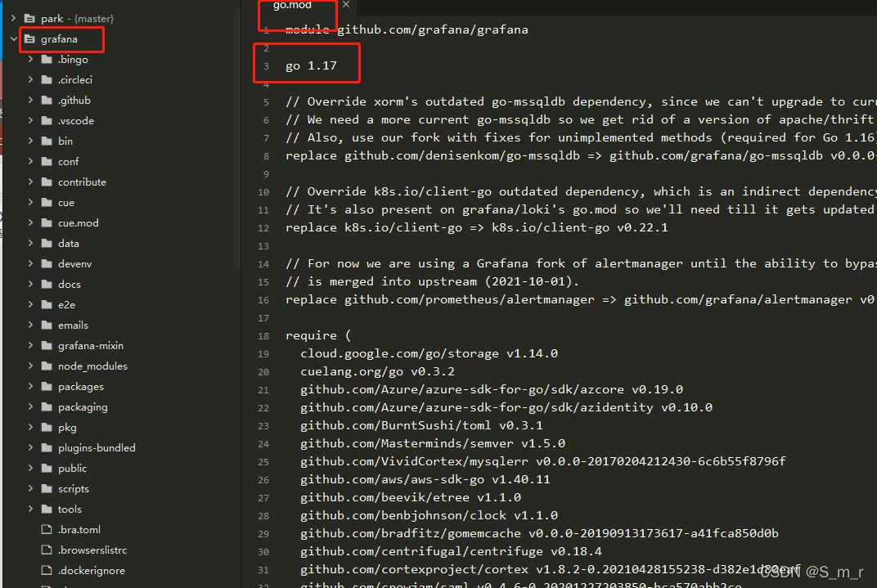The image size is (877, 588).
Task: Click the public folder icon
Action: 47,469
